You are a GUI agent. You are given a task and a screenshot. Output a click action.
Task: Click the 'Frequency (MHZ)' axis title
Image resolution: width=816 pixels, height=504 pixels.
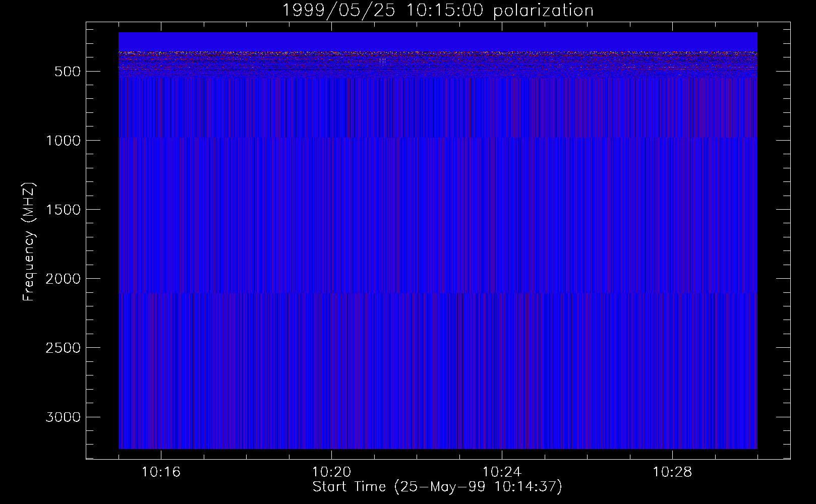pyautogui.click(x=29, y=242)
